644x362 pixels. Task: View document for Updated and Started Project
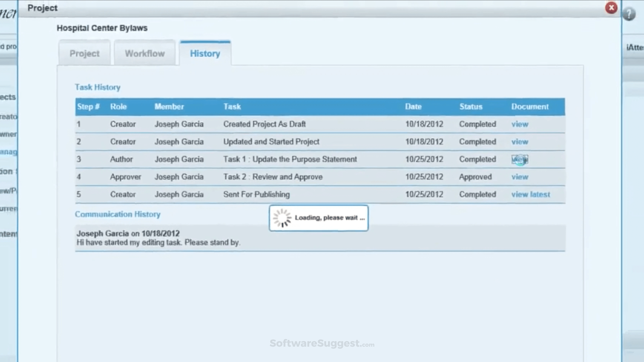520,142
